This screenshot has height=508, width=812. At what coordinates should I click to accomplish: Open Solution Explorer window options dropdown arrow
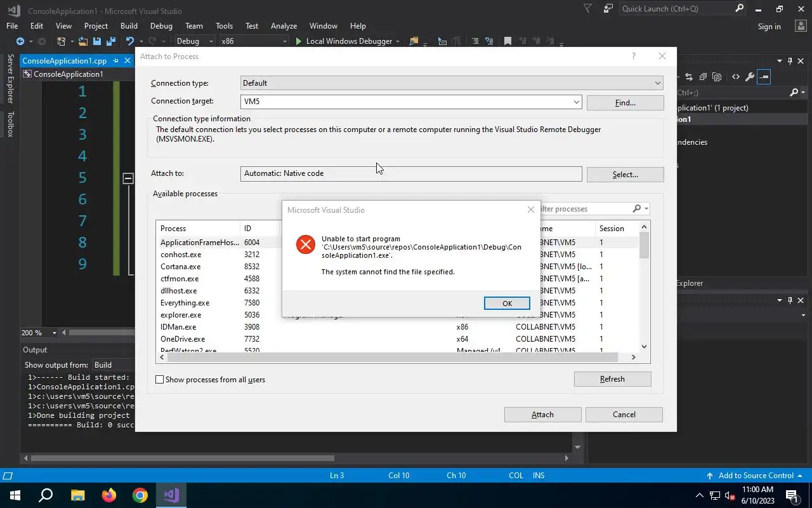click(780, 61)
